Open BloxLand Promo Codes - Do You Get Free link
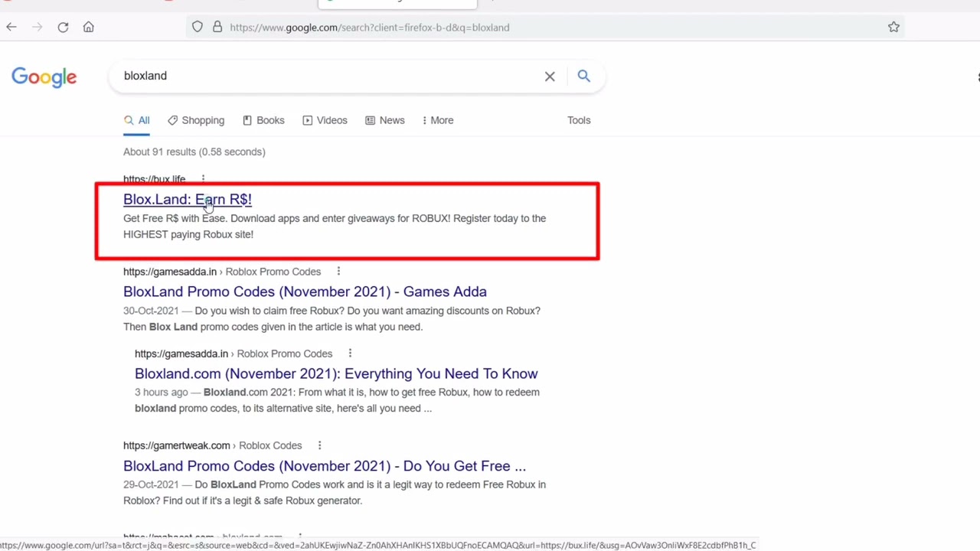980x551 pixels. click(325, 466)
